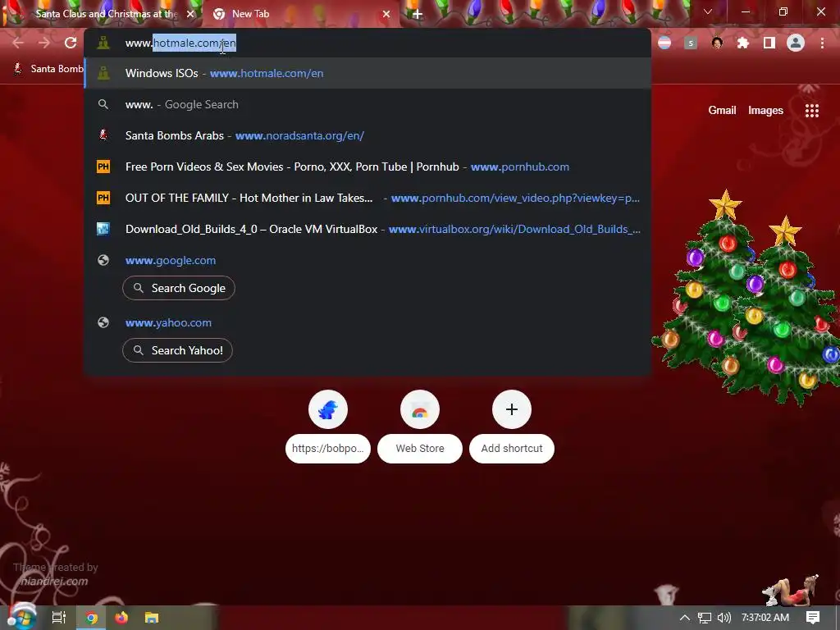Open the Action Center notification icon
This screenshot has height=630, width=840.
click(x=813, y=618)
